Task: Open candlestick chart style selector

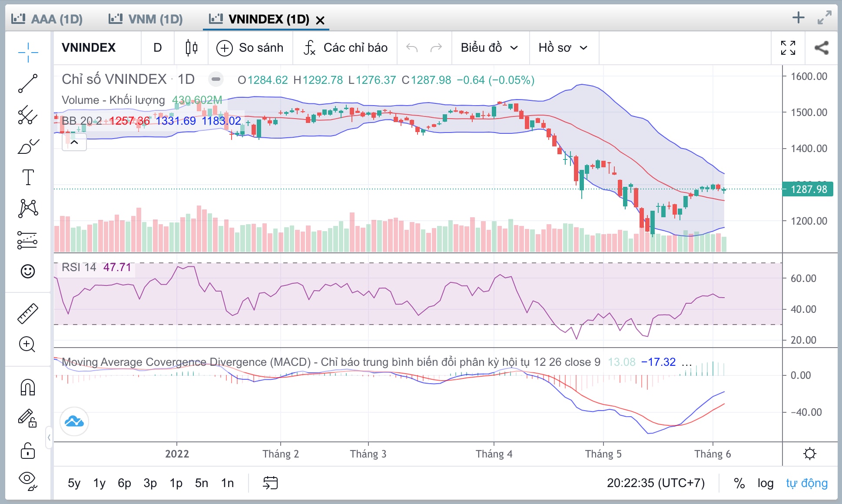Action: [x=191, y=48]
